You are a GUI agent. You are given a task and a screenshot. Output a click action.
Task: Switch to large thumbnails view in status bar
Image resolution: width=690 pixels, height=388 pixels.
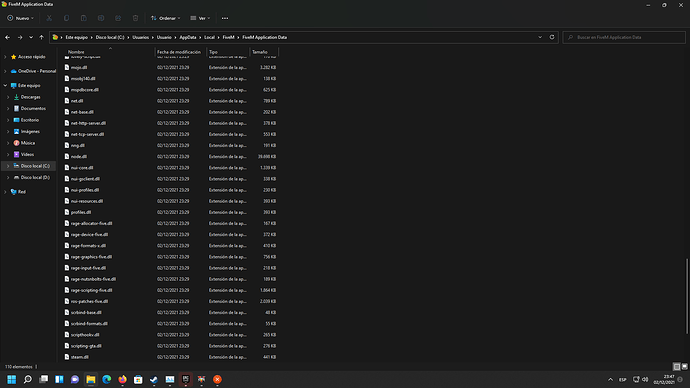tap(684, 366)
